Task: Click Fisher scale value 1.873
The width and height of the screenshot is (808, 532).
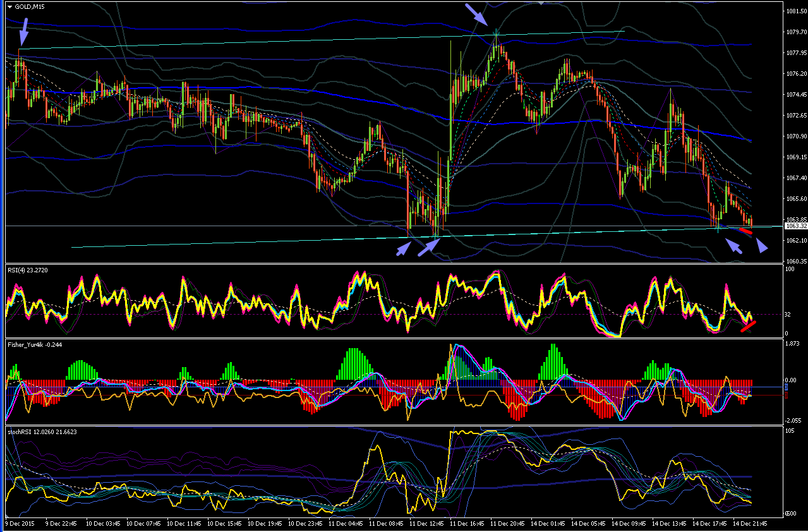Action: 793,344
